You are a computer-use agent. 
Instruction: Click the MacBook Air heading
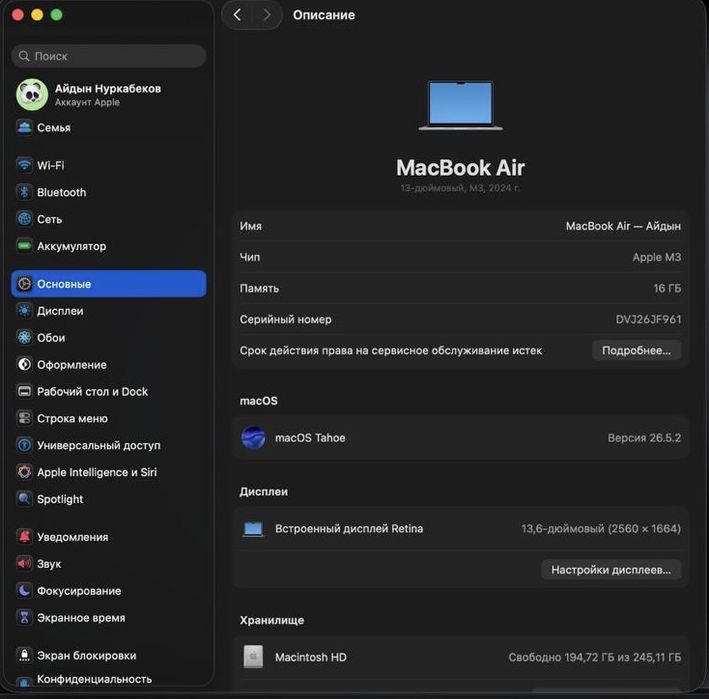click(460, 168)
